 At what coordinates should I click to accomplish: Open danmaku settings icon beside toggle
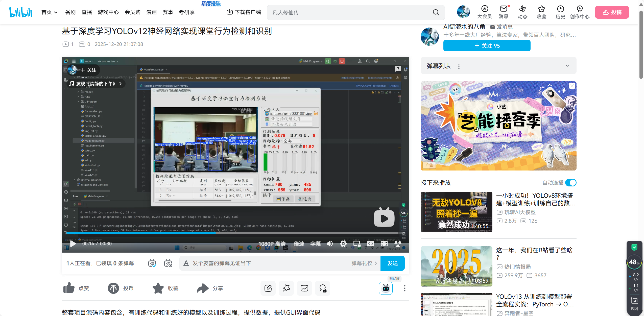click(x=168, y=263)
